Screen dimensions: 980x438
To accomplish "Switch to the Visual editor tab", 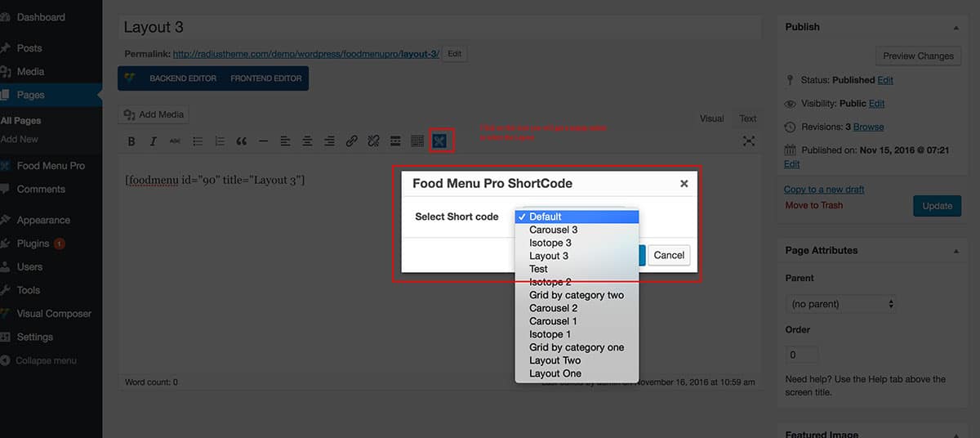I will pos(711,118).
